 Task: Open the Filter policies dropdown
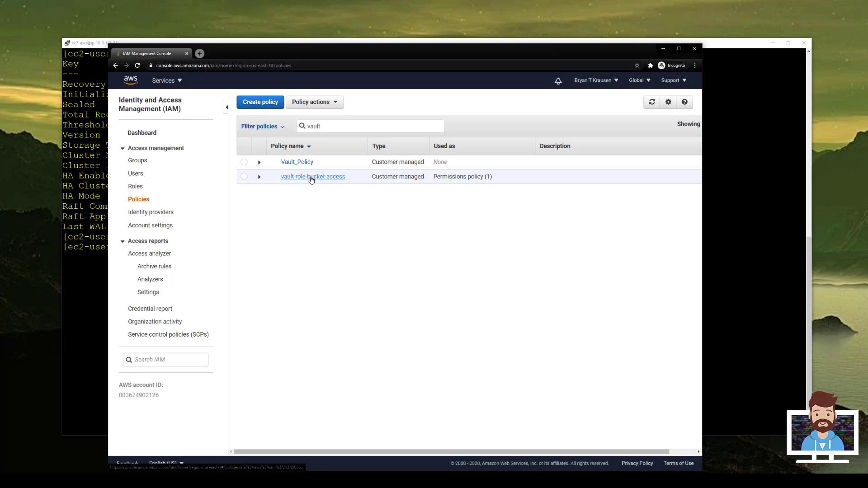point(263,127)
